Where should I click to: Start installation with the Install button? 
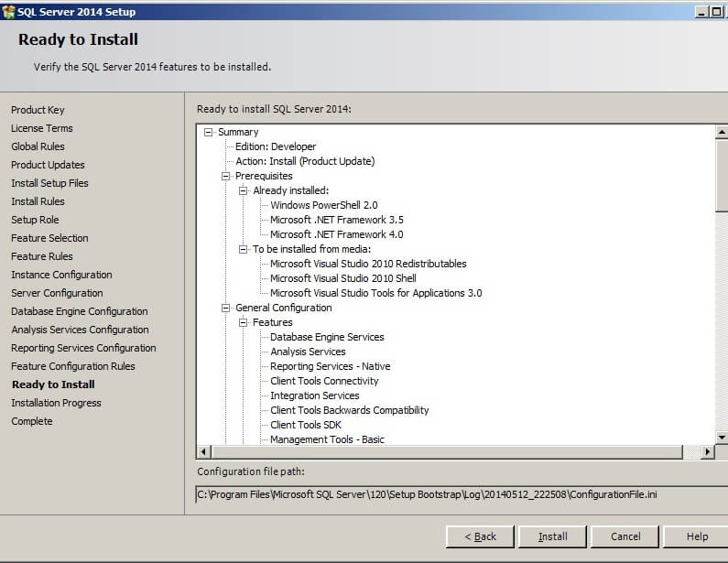[x=552, y=536]
